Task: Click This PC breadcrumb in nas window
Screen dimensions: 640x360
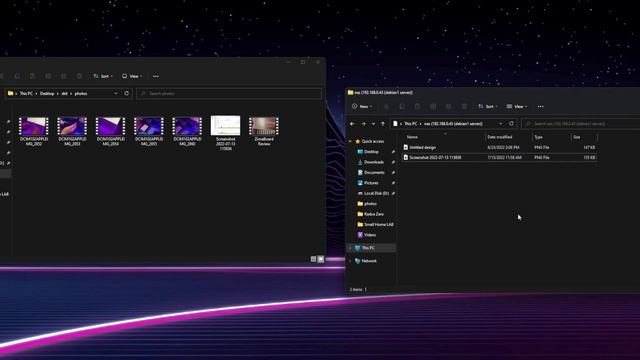Action: pos(411,124)
